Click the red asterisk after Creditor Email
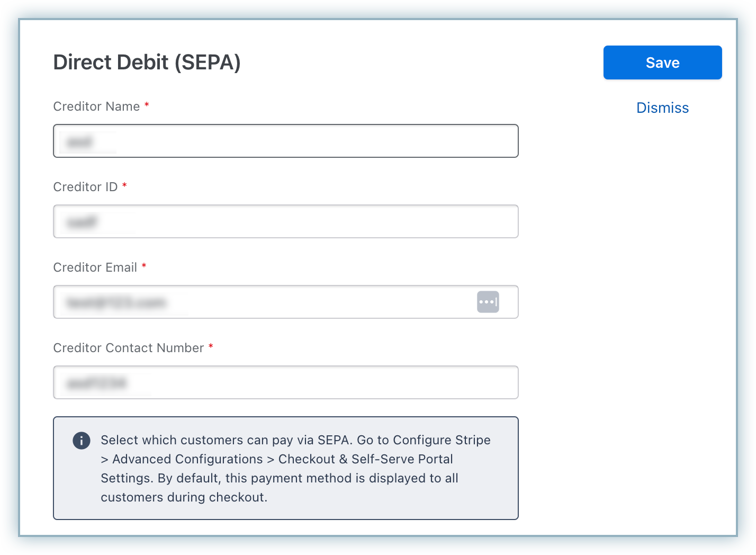The height and width of the screenshot is (555, 756). coord(144,266)
